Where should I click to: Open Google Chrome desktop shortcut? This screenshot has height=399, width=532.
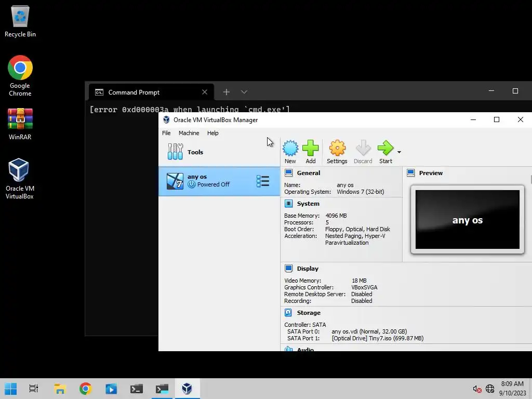pos(20,76)
